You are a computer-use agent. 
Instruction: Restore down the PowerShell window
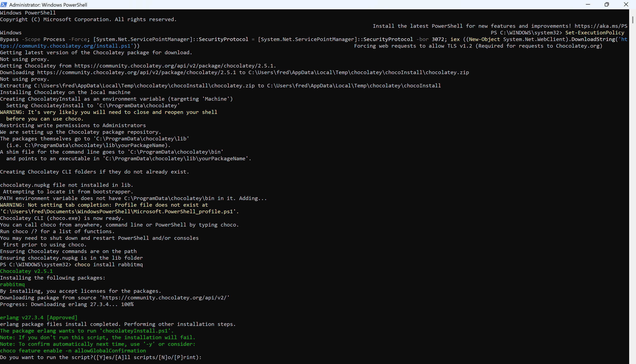pos(607,5)
